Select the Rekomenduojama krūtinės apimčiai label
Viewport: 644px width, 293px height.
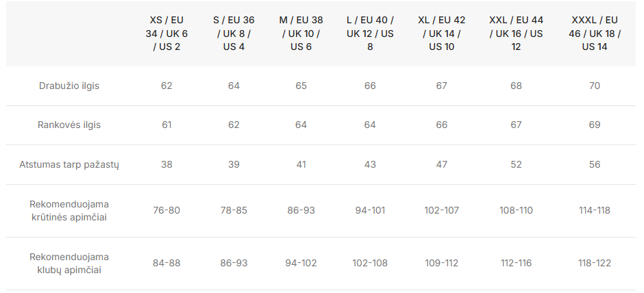point(69,211)
